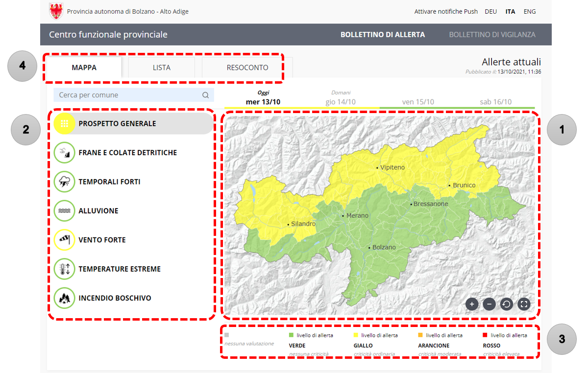Image resolution: width=588 pixels, height=373 pixels.
Task: Show forecast for sab 16/10
Action: pos(495,102)
